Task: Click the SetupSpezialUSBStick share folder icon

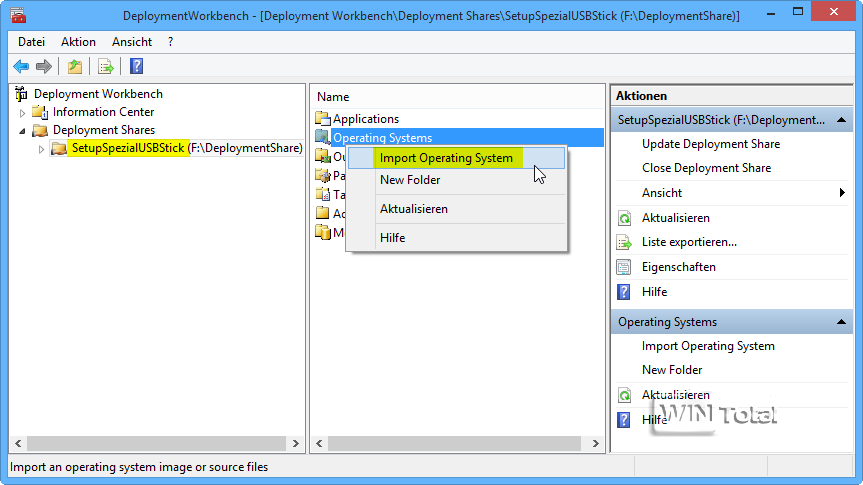Action: 59,148
